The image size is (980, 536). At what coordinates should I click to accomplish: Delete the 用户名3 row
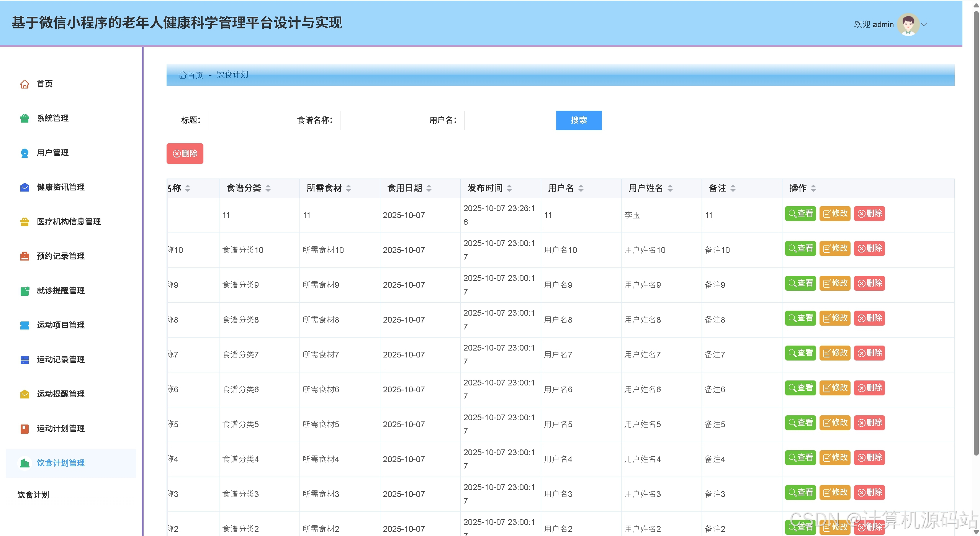click(869, 492)
